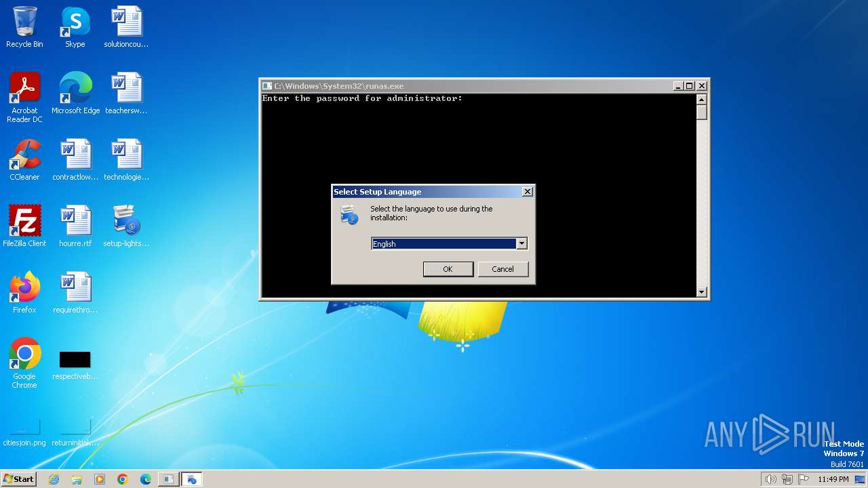Select the CCleaner desktop shortcut
This screenshot has height=488, width=868.
24,160
